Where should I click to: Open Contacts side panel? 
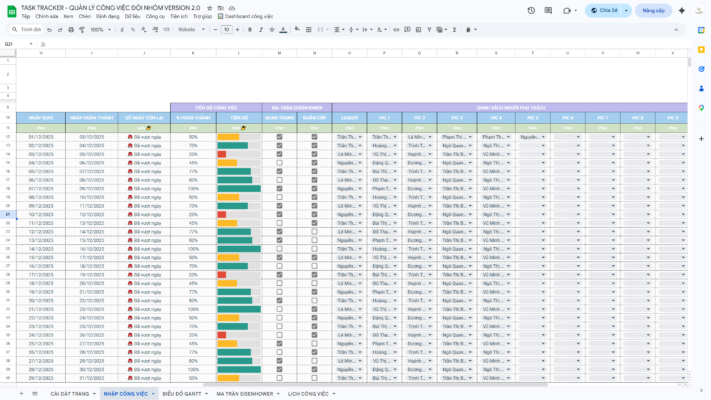[701, 88]
